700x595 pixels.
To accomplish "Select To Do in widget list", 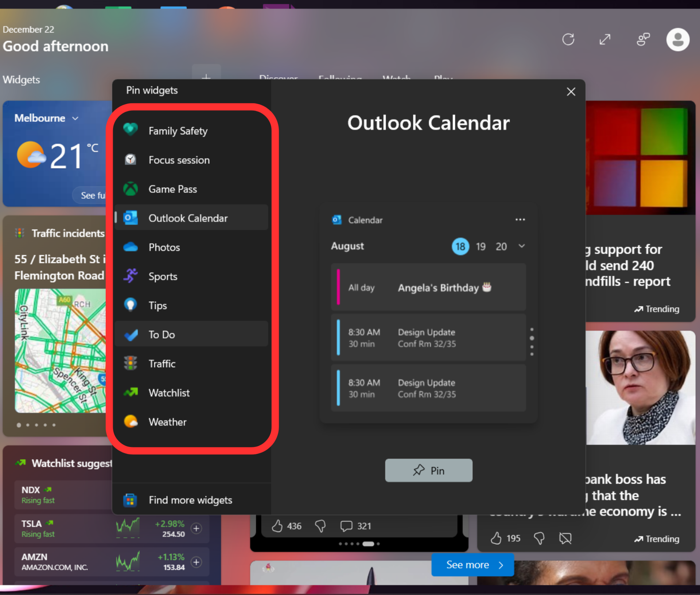I will 162,335.
